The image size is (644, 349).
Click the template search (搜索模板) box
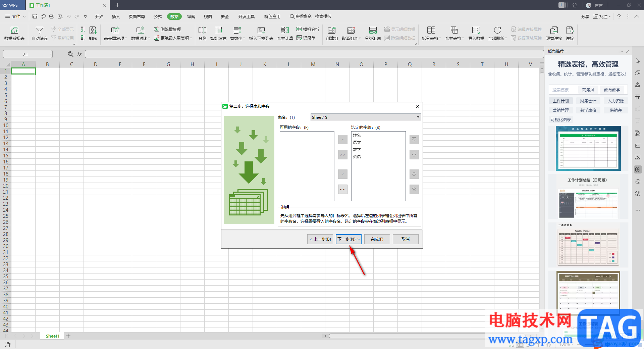[x=564, y=90]
